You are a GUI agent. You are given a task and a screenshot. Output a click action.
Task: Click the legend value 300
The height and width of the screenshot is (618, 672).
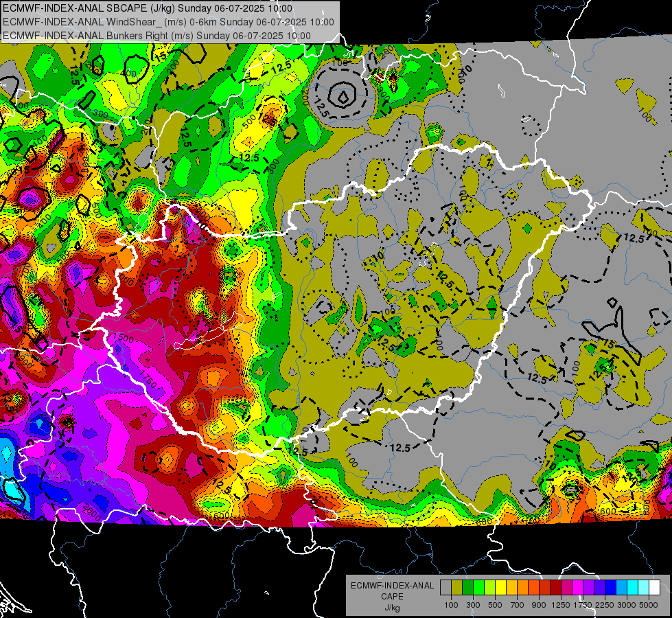click(x=473, y=605)
